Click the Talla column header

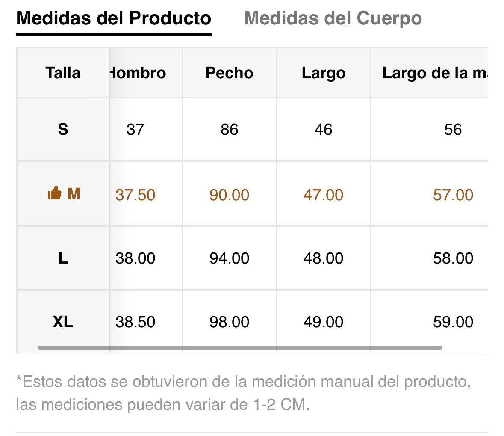pos(63,73)
